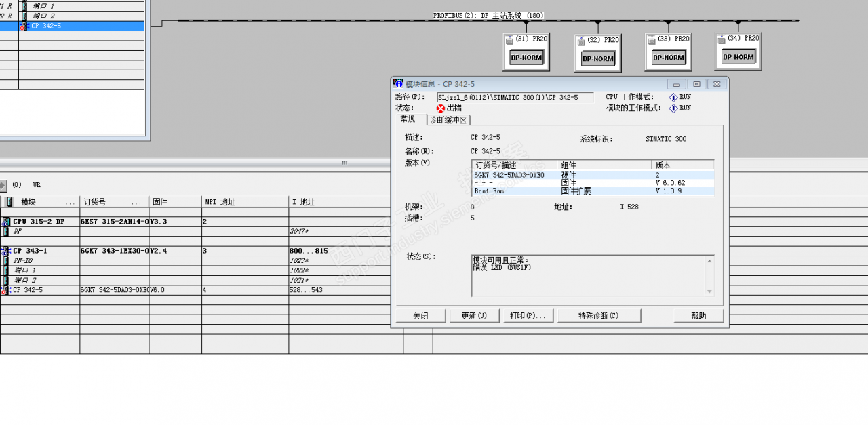Click the PROFIBUS(2): DP 主站系统 (180) label
This screenshot has height=425, width=868.
tap(488, 15)
